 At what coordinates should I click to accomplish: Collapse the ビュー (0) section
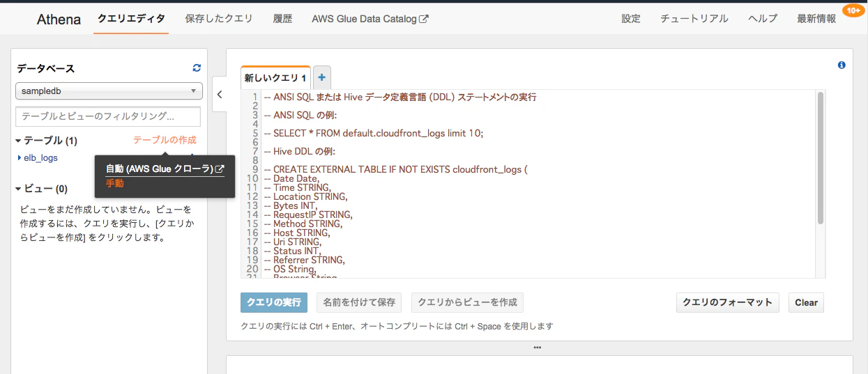[x=18, y=189]
